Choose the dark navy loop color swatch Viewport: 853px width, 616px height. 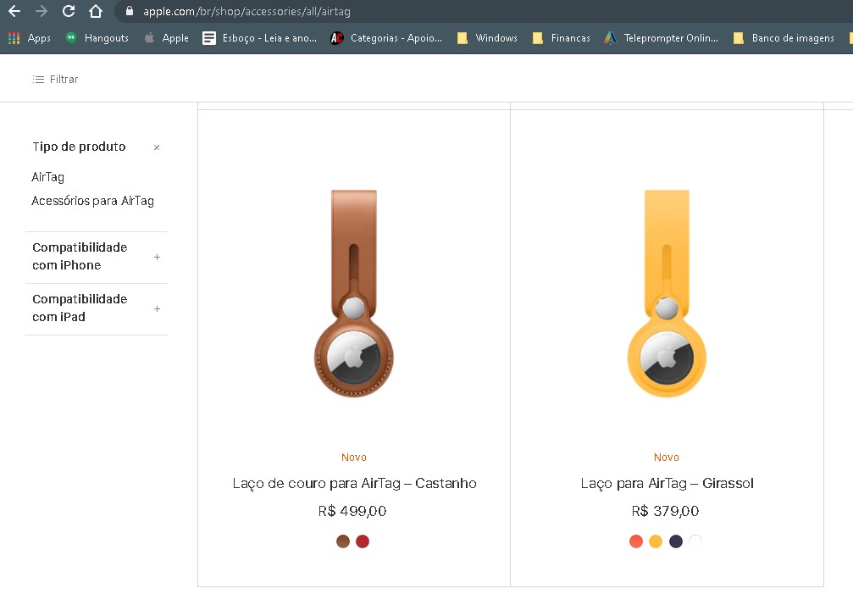tap(676, 541)
